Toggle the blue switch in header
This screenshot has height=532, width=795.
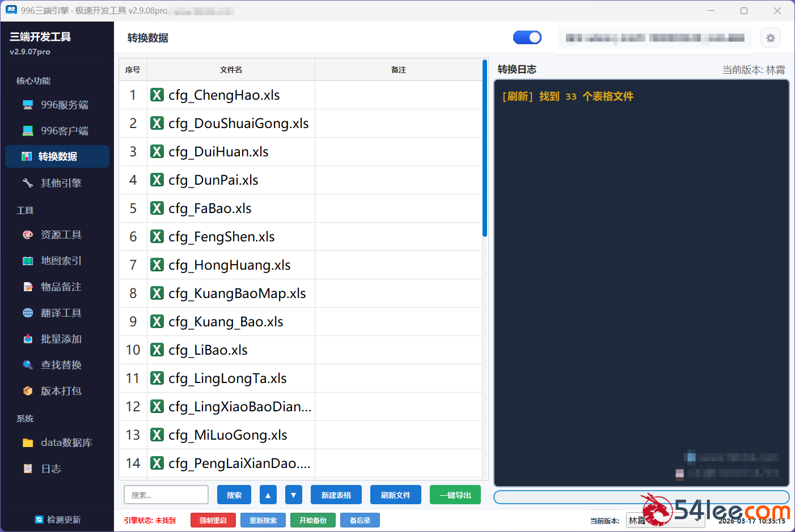527,37
